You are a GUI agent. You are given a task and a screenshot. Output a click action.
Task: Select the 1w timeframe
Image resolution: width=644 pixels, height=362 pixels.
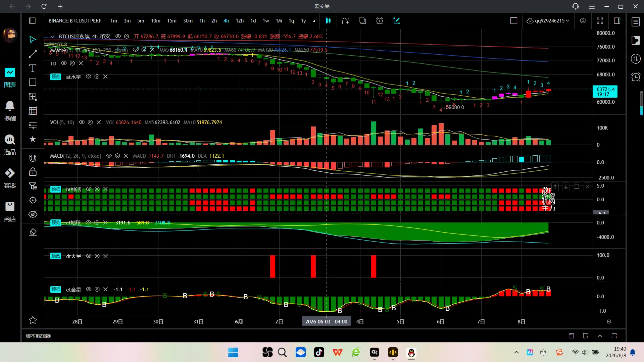tap(265, 21)
